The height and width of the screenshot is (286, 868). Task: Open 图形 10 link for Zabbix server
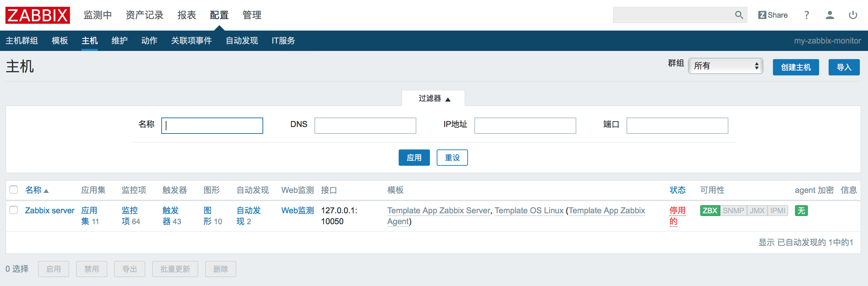(x=213, y=216)
